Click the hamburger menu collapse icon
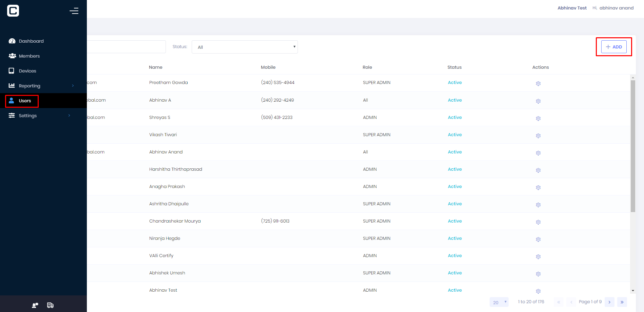The height and width of the screenshot is (312, 644). (x=74, y=11)
